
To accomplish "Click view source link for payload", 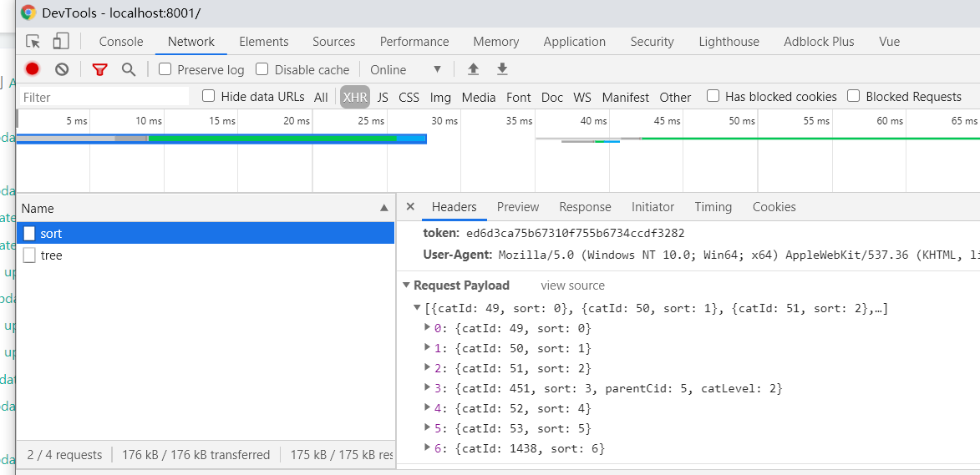I will [572, 286].
